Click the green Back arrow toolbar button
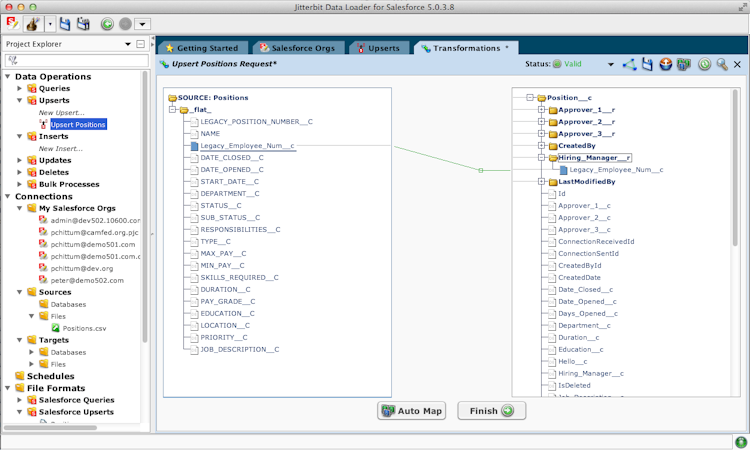 pyautogui.click(x=107, y=23)
